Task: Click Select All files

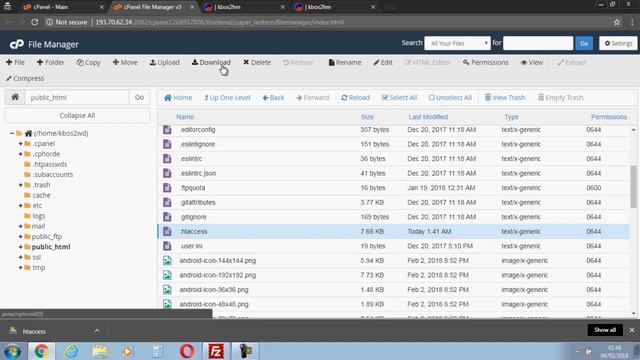Action: point(399,98)
